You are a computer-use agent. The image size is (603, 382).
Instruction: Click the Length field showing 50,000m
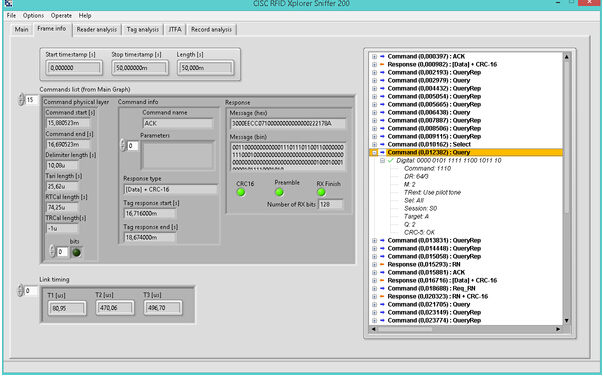click(x=205, y=68)
